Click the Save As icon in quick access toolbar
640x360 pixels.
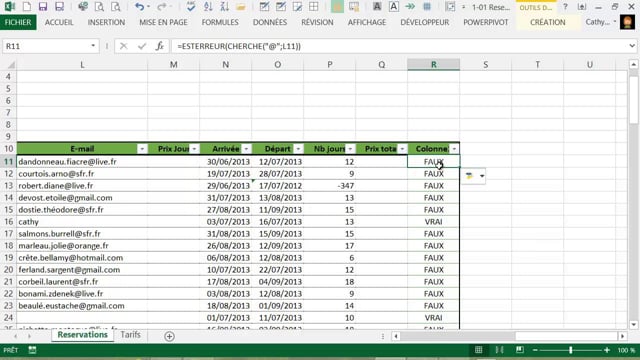pyautogui.click(x=59, y=7)
